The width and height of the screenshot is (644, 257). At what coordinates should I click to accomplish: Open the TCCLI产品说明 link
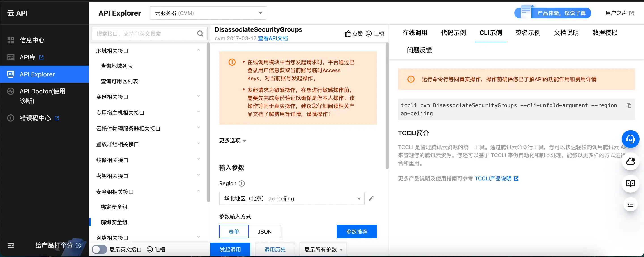[493, 179]
